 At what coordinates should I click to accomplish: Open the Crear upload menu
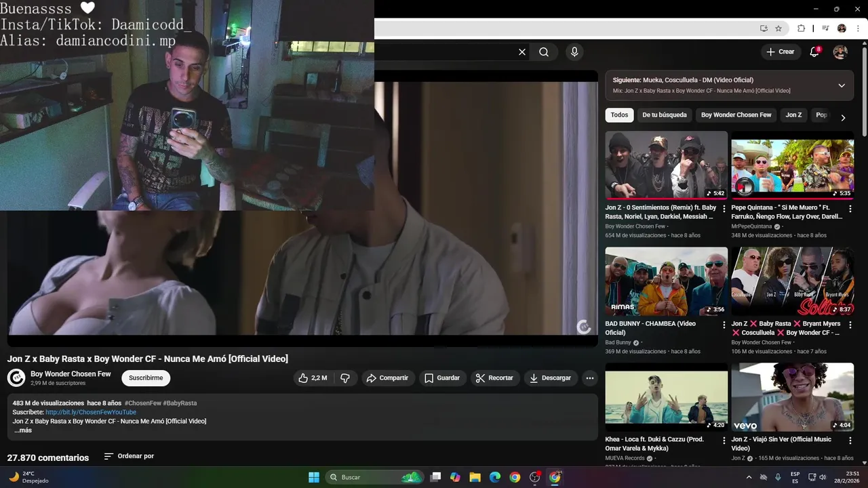[780, 52]
